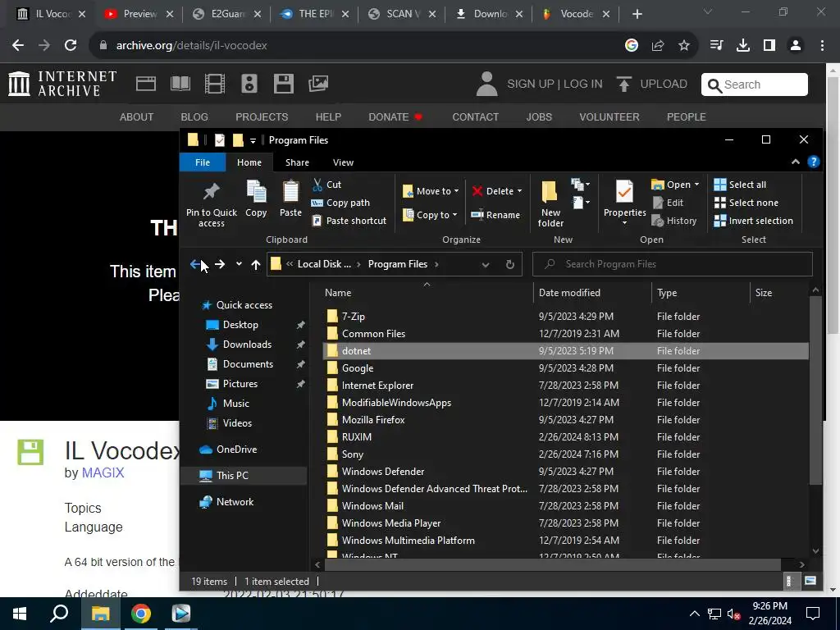Cut the selected item with scissors icon

(326, 185)
